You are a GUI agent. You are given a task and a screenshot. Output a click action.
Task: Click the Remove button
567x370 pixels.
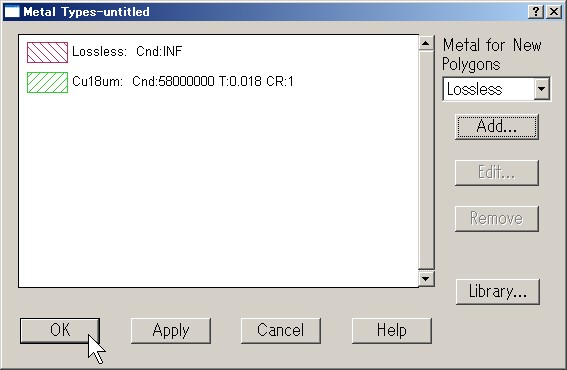coord(497,218)
